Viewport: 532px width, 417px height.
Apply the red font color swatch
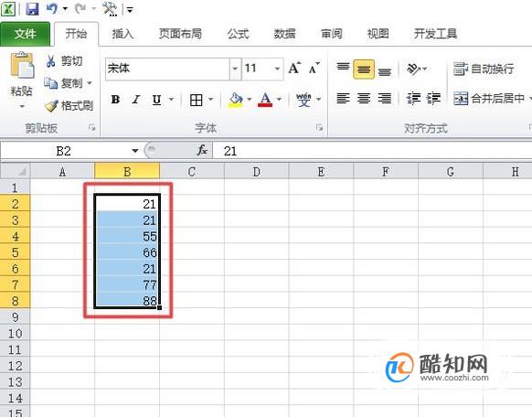pyautogui.click(x=265, y=100)
